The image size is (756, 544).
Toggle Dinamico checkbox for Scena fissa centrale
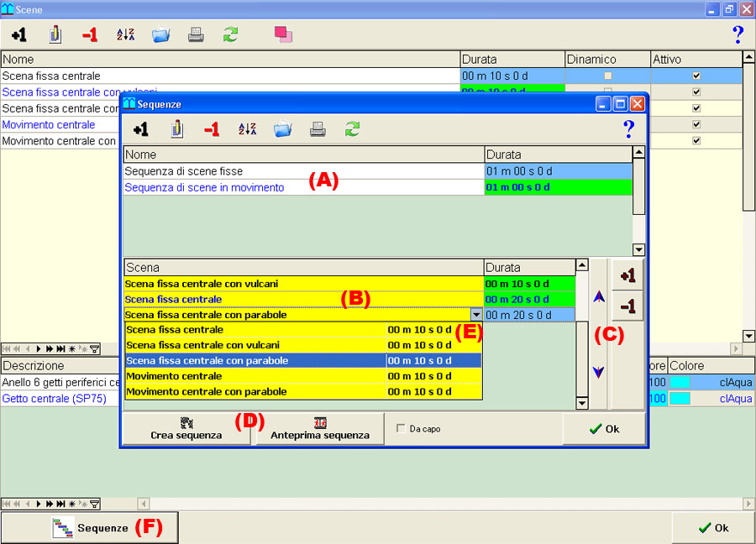[608, 76]
